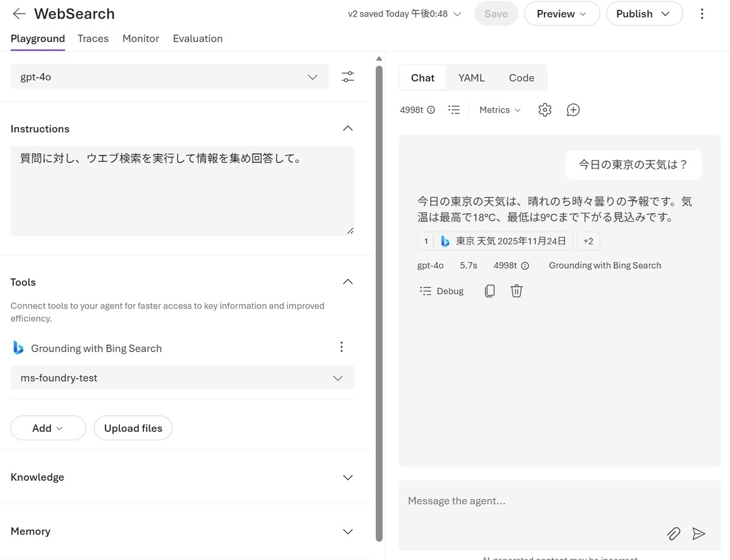The height and width of the screenshot is (560, 730).
Task: Open model settings sliders icon
Action: click(x=347, y=77)
